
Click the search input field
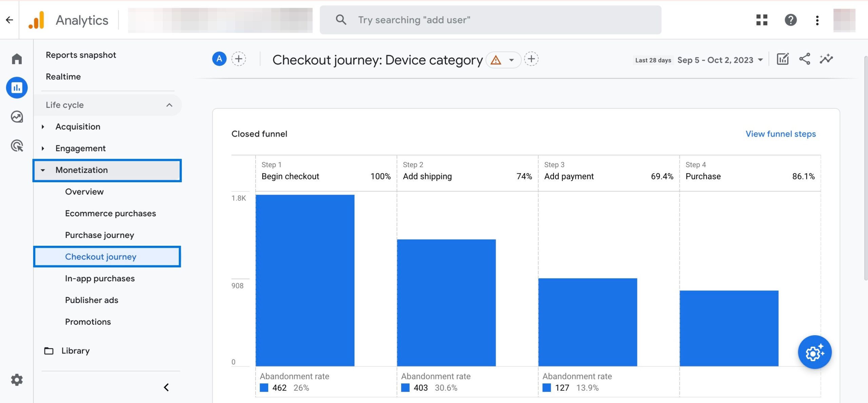490,20
